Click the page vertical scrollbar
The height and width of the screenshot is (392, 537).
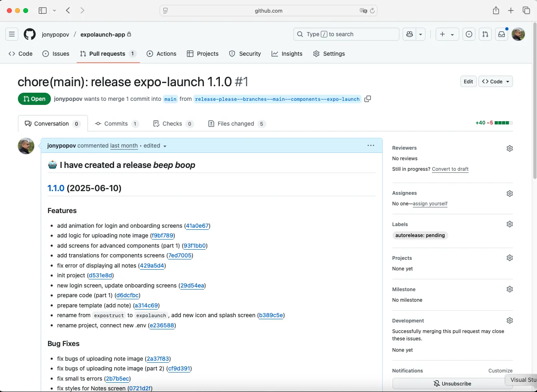535,101
